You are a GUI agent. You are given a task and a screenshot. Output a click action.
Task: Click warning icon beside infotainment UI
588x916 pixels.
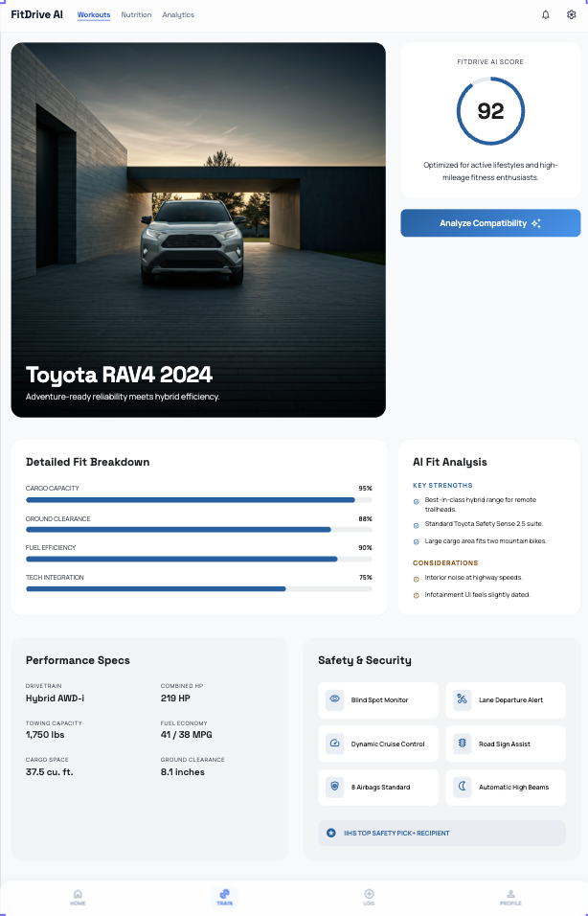(417, 596)
